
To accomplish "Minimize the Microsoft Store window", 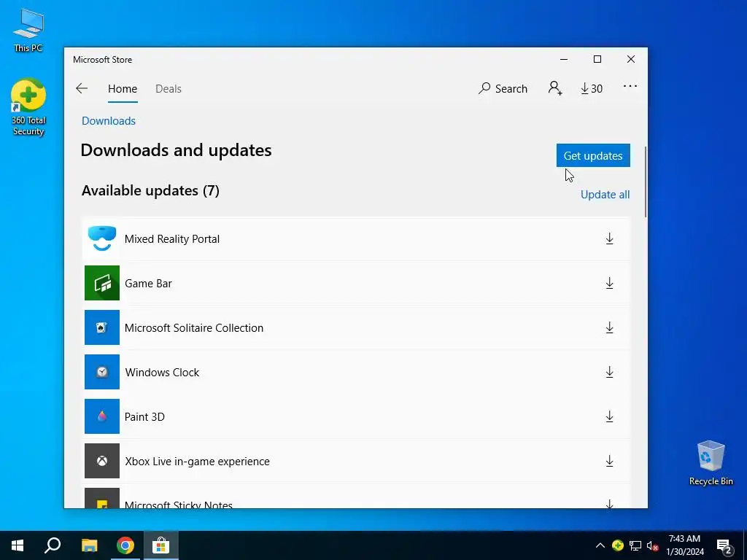I will coord(564,59).
